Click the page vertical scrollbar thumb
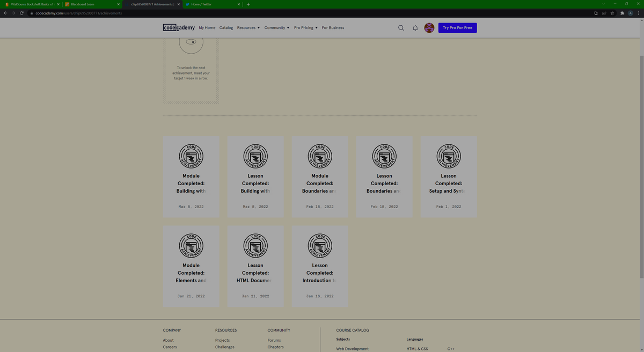Image resolution: width=644 pixels, height=352 pixels. [641, 166]
